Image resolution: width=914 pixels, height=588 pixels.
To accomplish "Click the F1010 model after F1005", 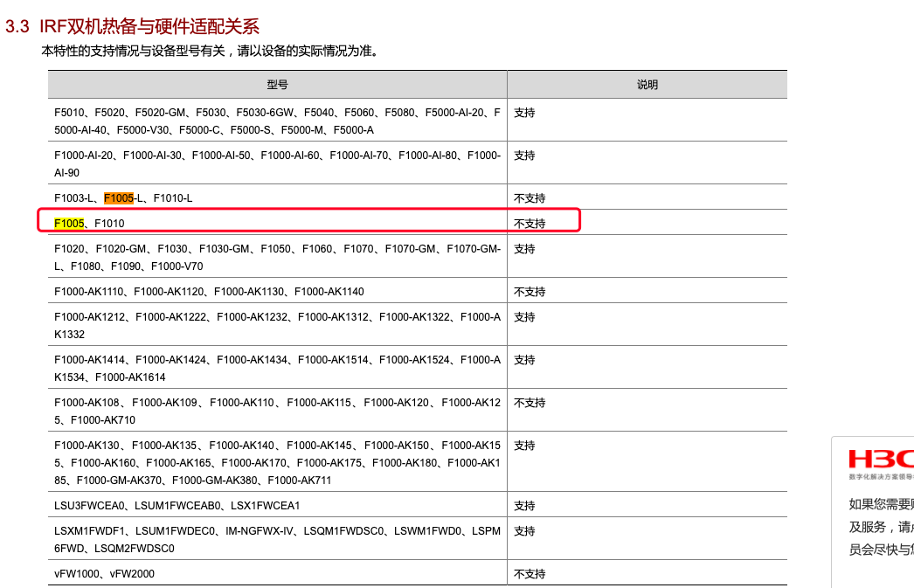I will (109, 223).
